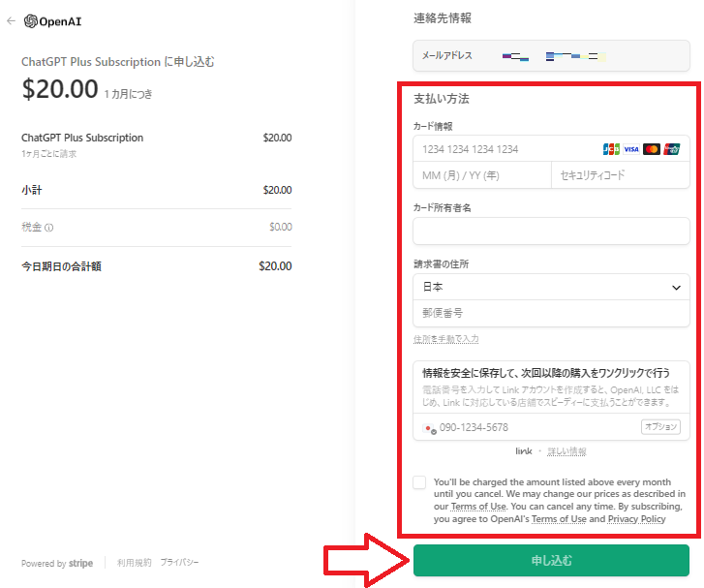Click the MM / YY expiry field
Viewport: 704px width, 588px height.
(x=482, y=175)
